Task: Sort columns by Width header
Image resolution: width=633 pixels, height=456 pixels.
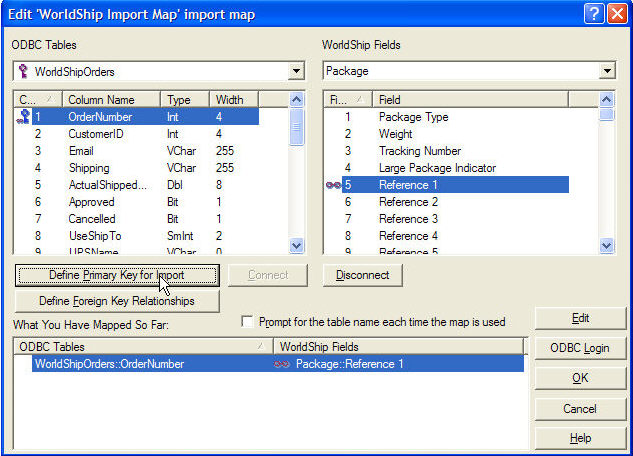Action: tap(234, 100)
